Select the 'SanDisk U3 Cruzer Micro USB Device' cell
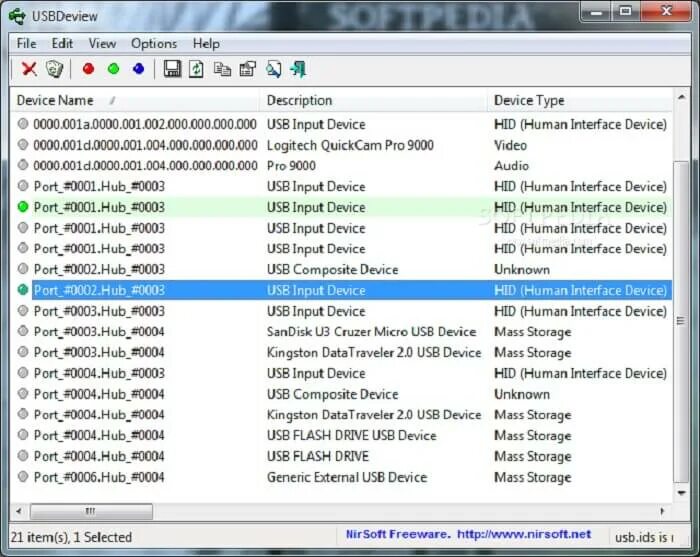The image size is (700, 557). (371, 332)
